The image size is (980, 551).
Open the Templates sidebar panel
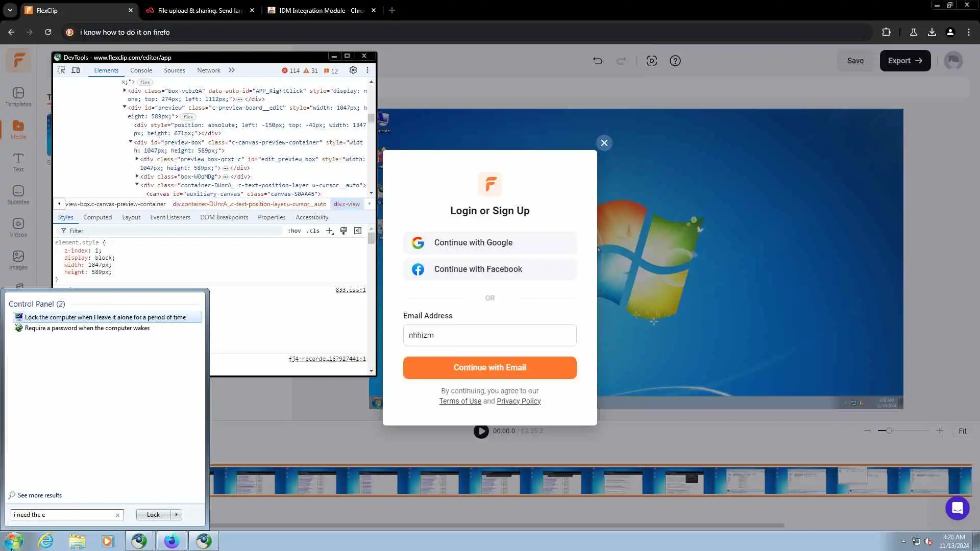18,96
